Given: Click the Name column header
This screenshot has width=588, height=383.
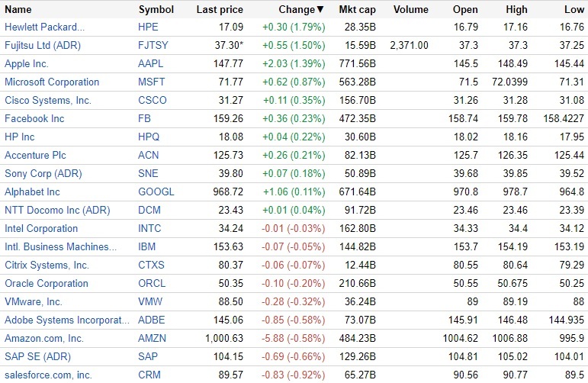Looking at the screenshot, I should coord(18,10).
